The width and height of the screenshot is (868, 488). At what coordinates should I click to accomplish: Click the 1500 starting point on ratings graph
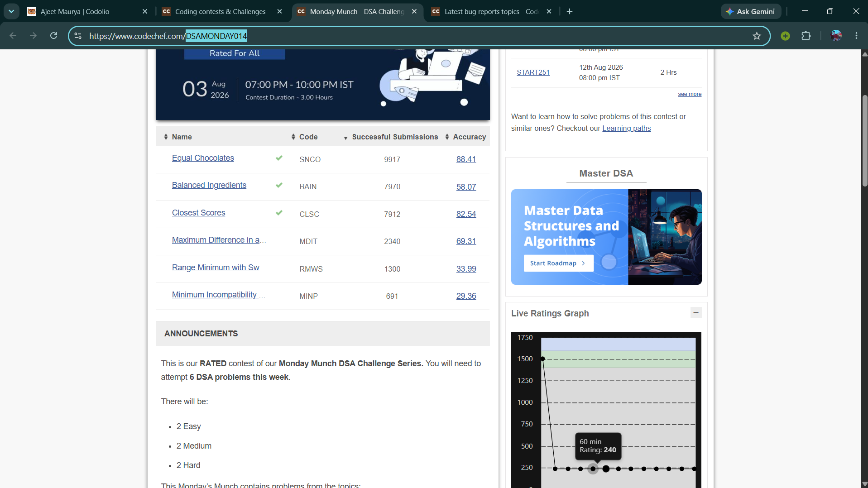click(x=543, y=359)
